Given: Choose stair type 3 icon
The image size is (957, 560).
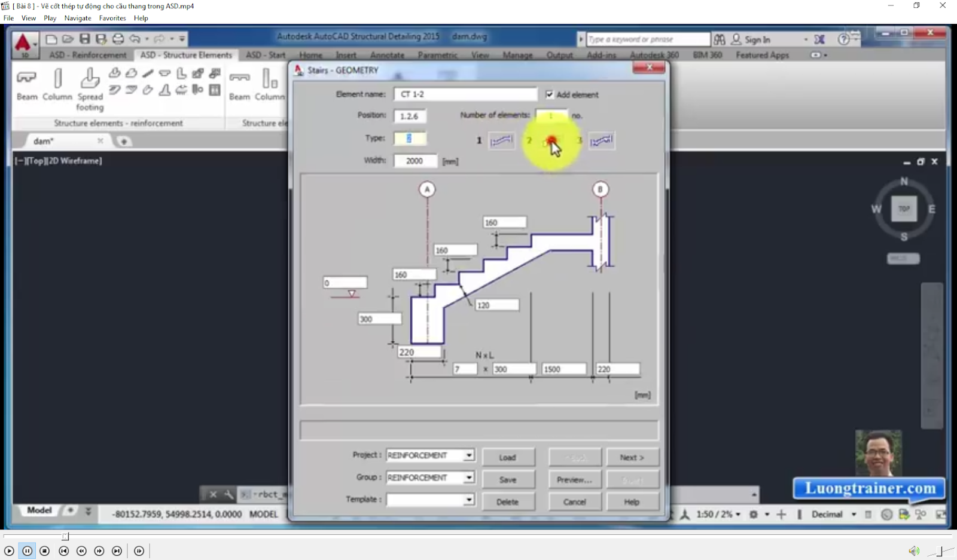Looking at the screenshot, I should (601, 141).
